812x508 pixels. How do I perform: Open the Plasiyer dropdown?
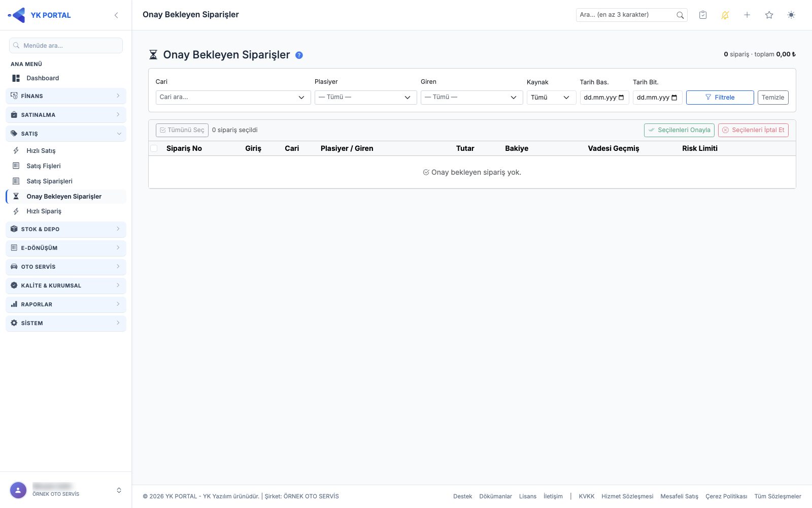coord(365,98)
